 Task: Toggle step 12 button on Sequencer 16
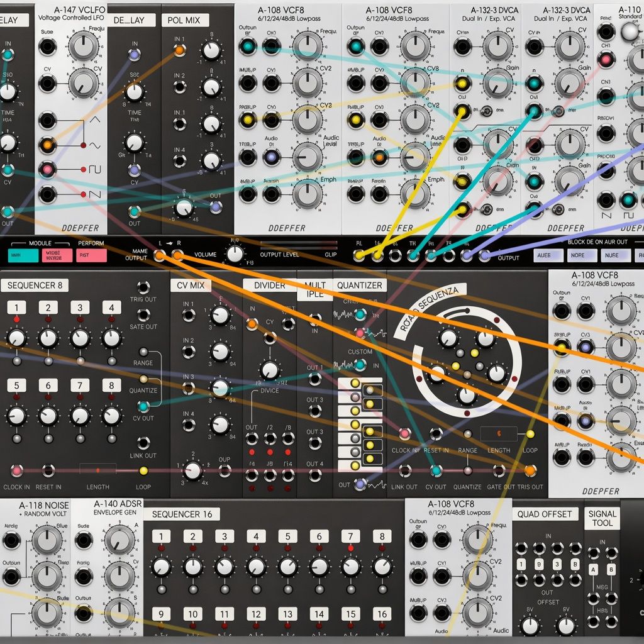[x=256, y=614]
